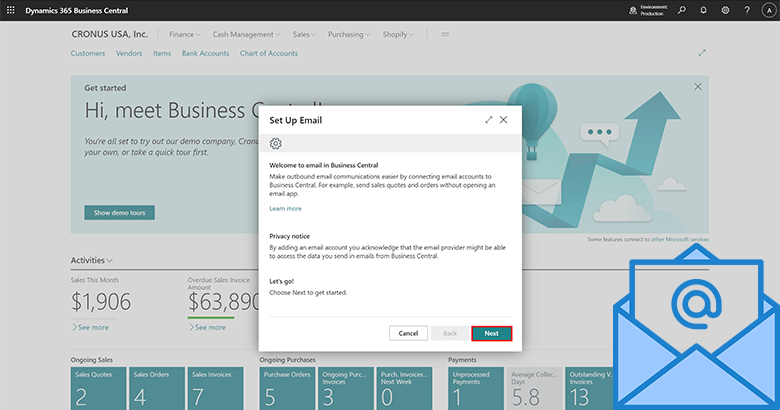Image resolution: width=780 pixels, height=410 pixels.
Task: Expand the Finance menu
Action: (x=185, y=34)
